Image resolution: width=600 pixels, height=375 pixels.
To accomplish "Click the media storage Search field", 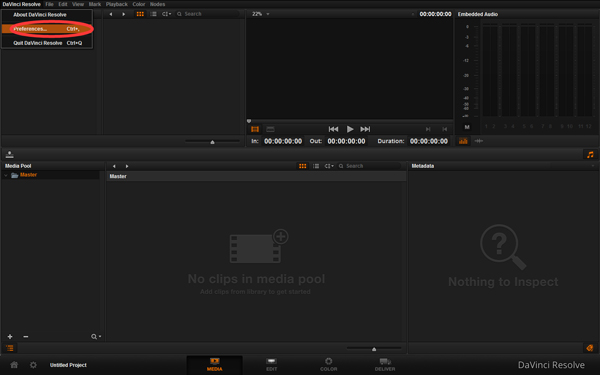I will pos(209,14).
